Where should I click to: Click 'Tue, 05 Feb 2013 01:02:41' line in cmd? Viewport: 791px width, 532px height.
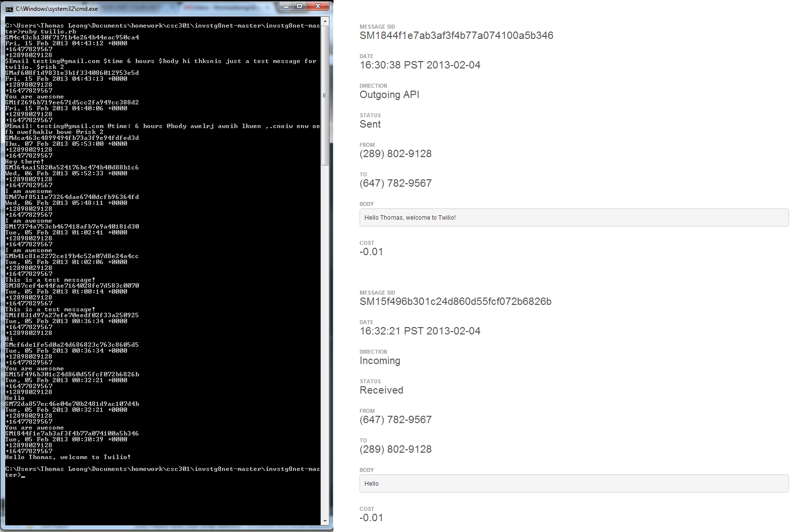point(66,233)
